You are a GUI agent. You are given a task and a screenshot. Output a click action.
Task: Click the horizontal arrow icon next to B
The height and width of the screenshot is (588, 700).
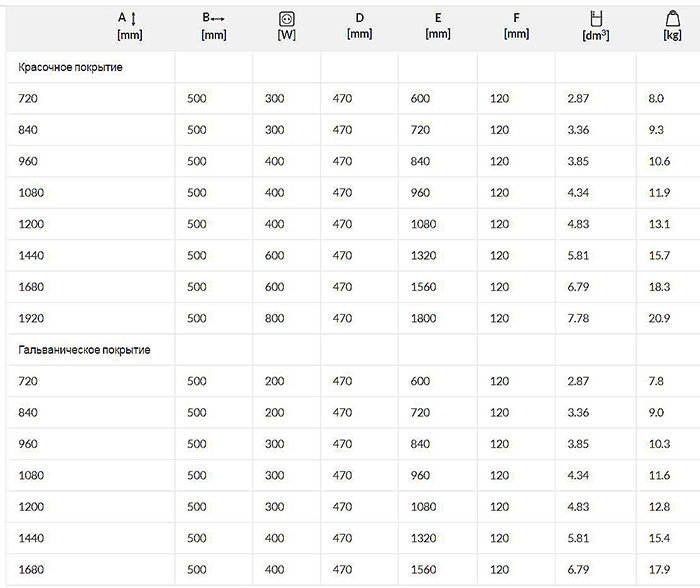(218, 18)
